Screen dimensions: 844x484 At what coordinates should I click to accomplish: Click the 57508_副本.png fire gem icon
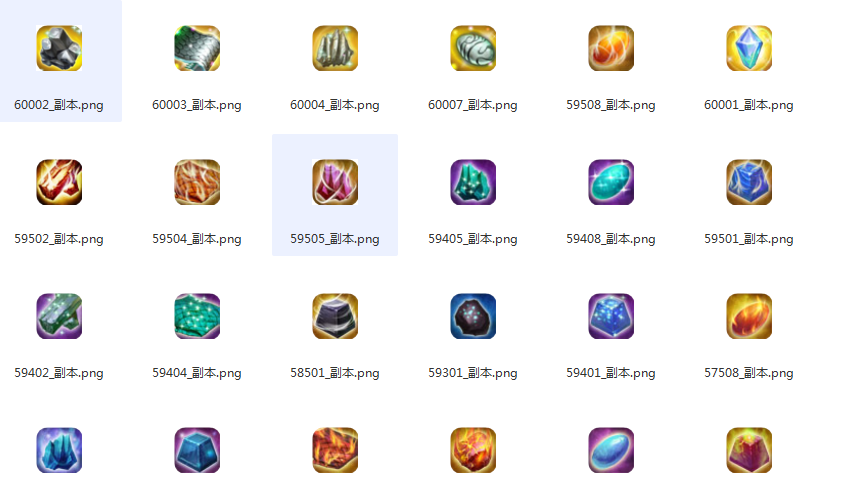pos(749,316)
